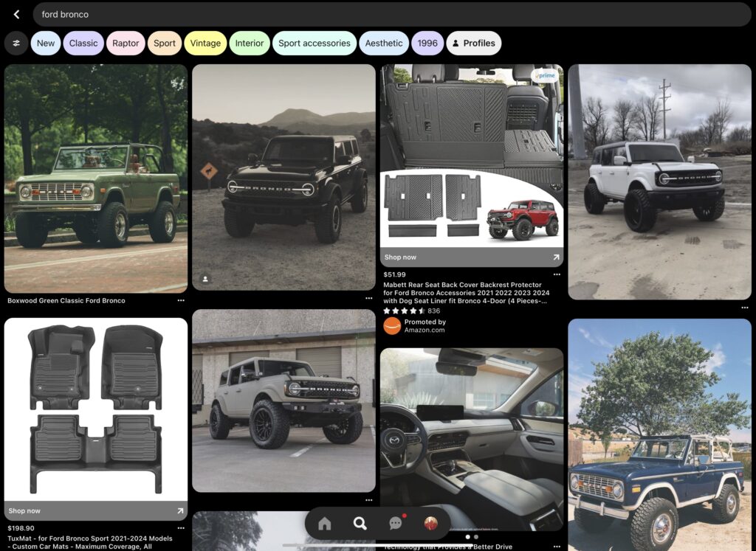Select the Raptor filter chip

(x=126, y=44)
